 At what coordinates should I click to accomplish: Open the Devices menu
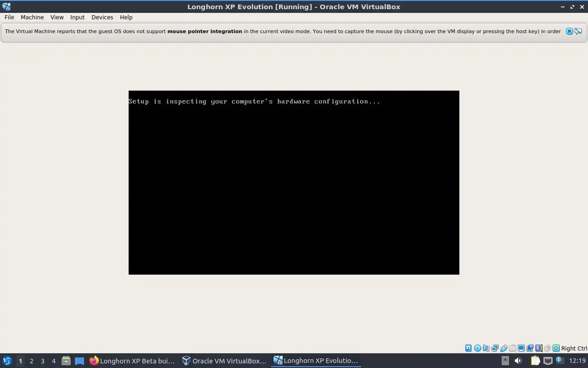click(x=102, y=17)
